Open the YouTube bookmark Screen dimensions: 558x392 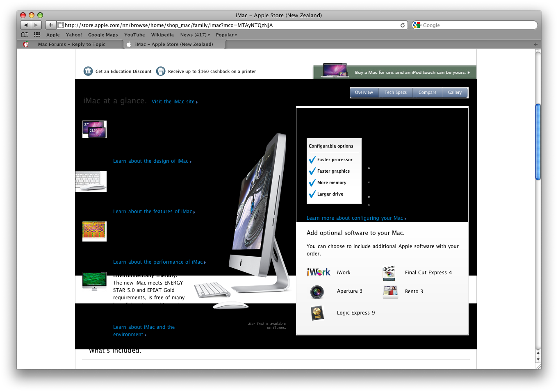[134, 35]
